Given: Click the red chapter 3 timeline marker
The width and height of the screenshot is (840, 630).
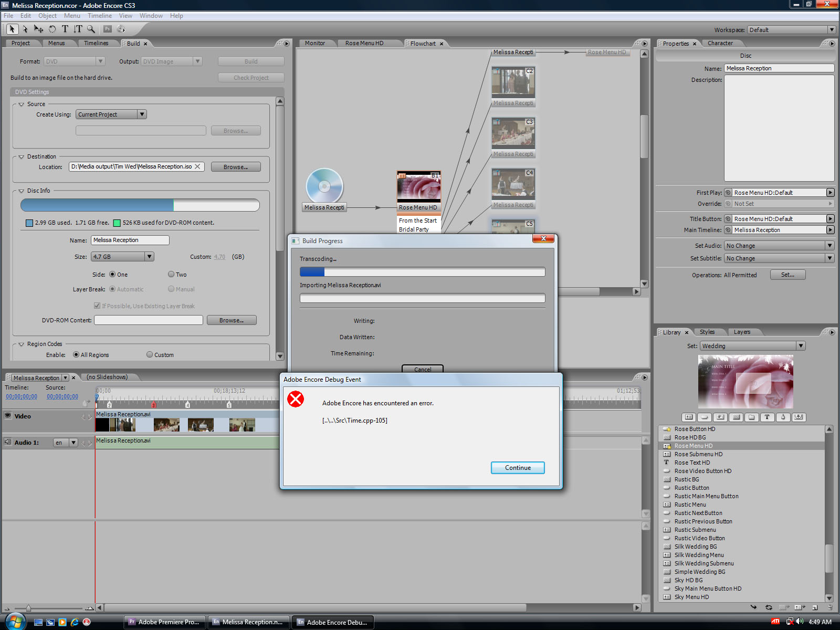Looking at the screenshot, I should (154, 405).
